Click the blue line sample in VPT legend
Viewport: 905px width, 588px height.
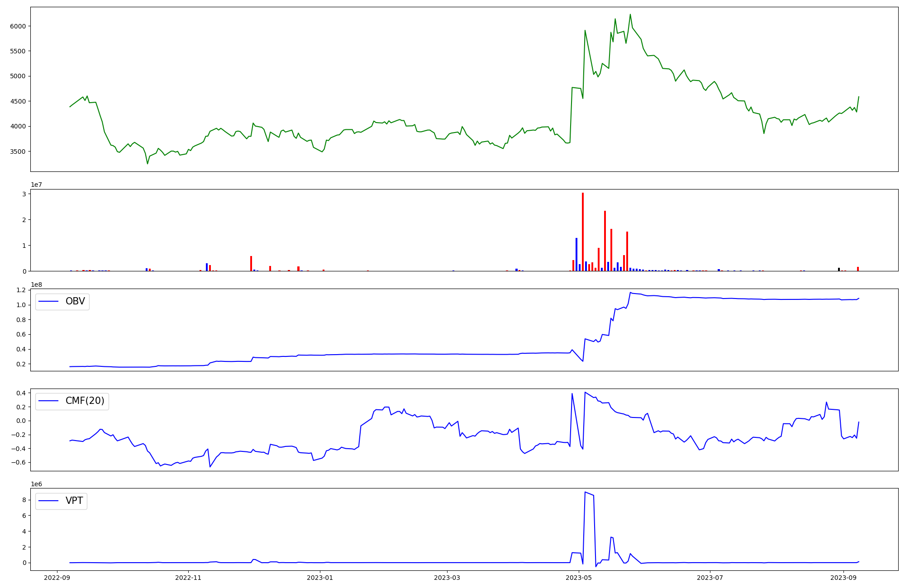click(x=49, y=501)
